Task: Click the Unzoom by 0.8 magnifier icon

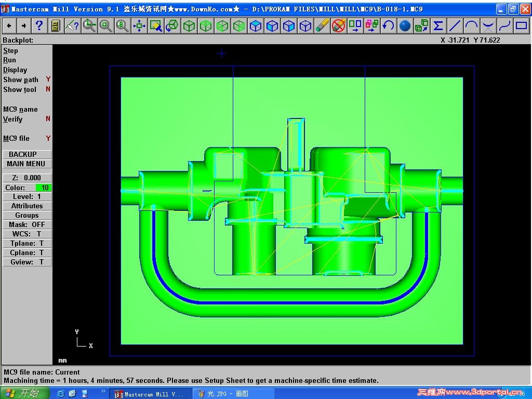Action: (x=122, y=25)
